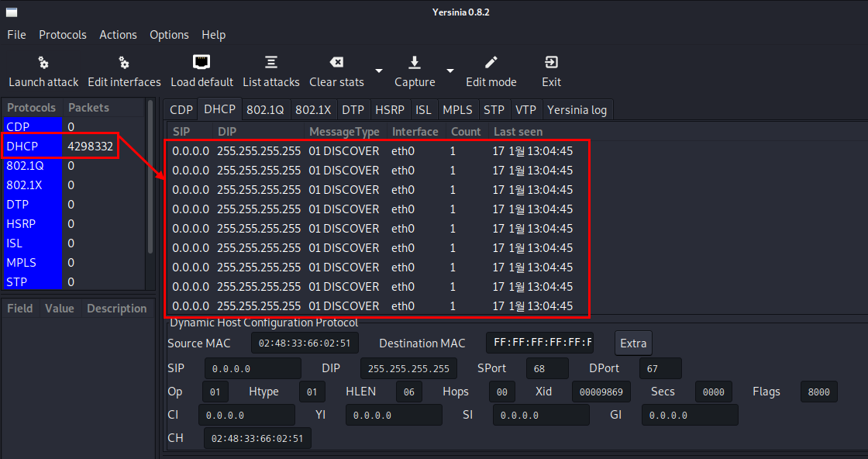Image resolution: width=868 pixels, height=459 pixels.
Task: Switch to the DHCP tab
Action: pyautogui.click(x=220, y=109)
